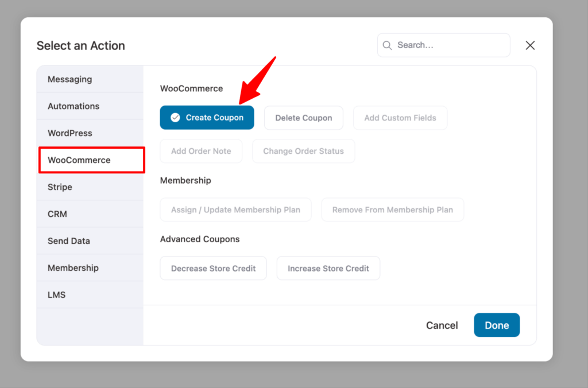588x388 pixels.
Task: Confirm with the Done button
Action: click(x=497, y=325)
